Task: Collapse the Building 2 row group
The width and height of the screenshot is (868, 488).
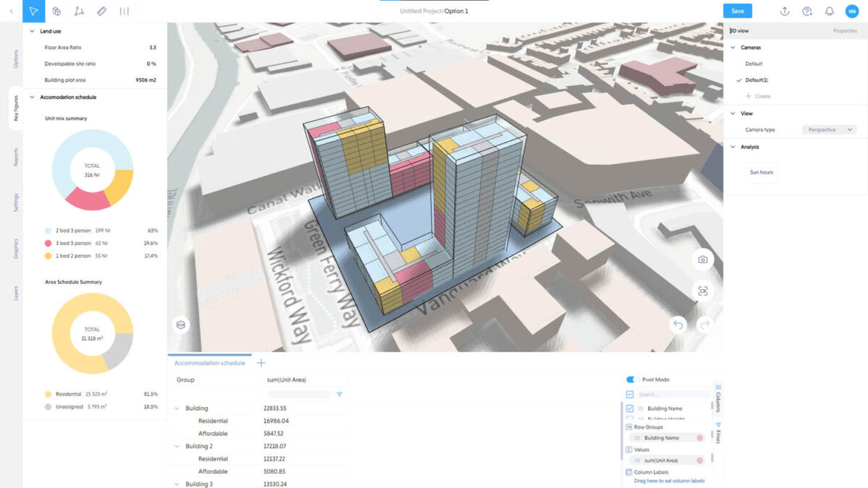Action: 176,446
